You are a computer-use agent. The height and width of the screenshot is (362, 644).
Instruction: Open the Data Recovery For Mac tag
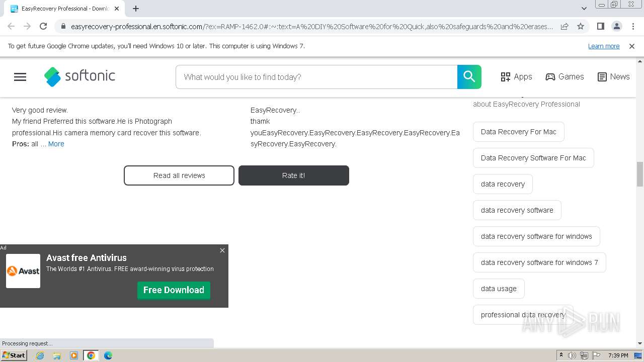519,132
